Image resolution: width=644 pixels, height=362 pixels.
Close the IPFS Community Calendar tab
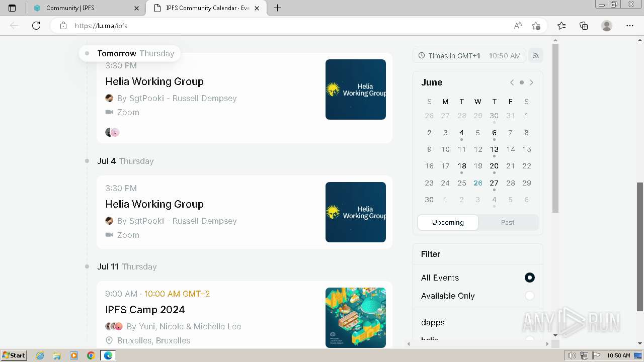click(257, 8)
